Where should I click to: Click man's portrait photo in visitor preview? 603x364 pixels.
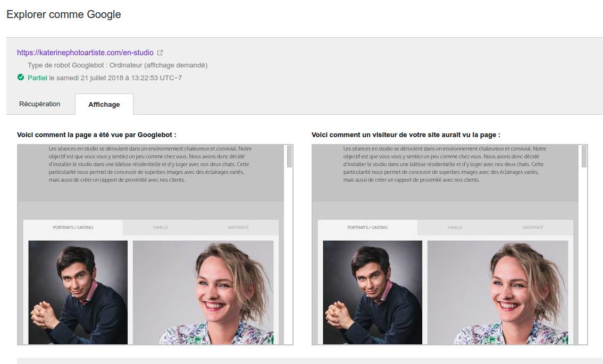[x=372, y=292]
